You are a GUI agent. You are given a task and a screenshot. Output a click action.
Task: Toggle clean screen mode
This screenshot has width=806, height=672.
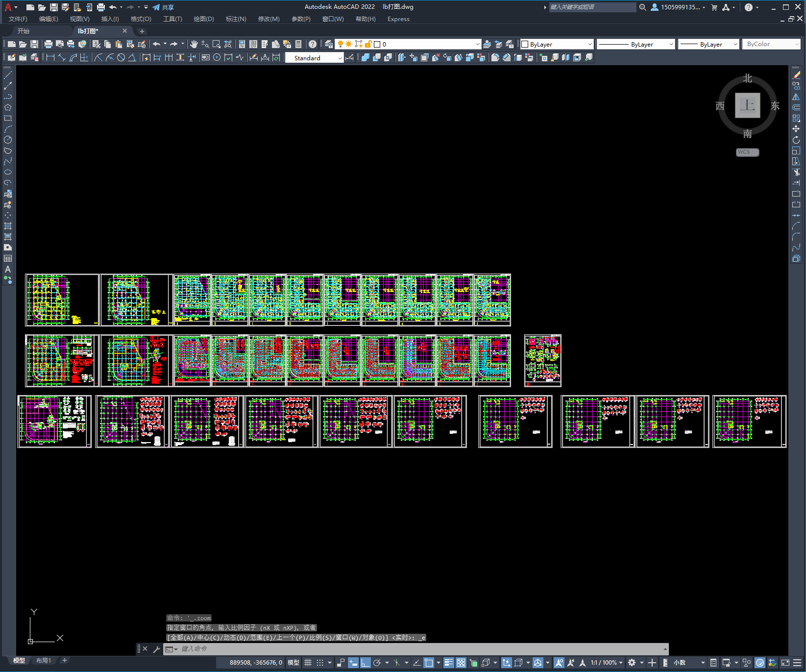coord(785,663)
